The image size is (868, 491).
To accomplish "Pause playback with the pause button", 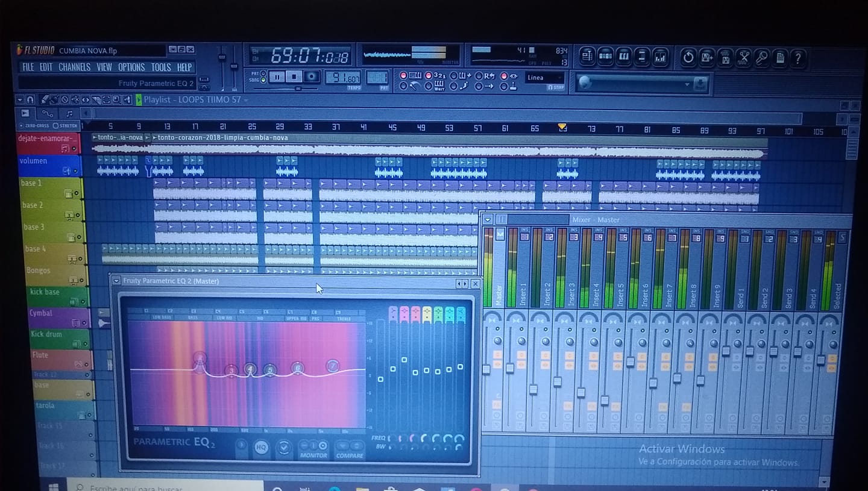I will click(276, 77).
